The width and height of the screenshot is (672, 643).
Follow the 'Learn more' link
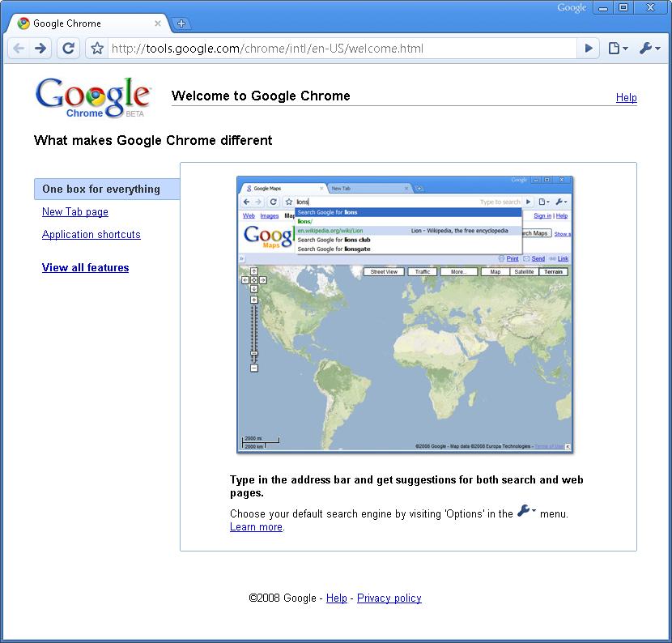click(256, 526)
